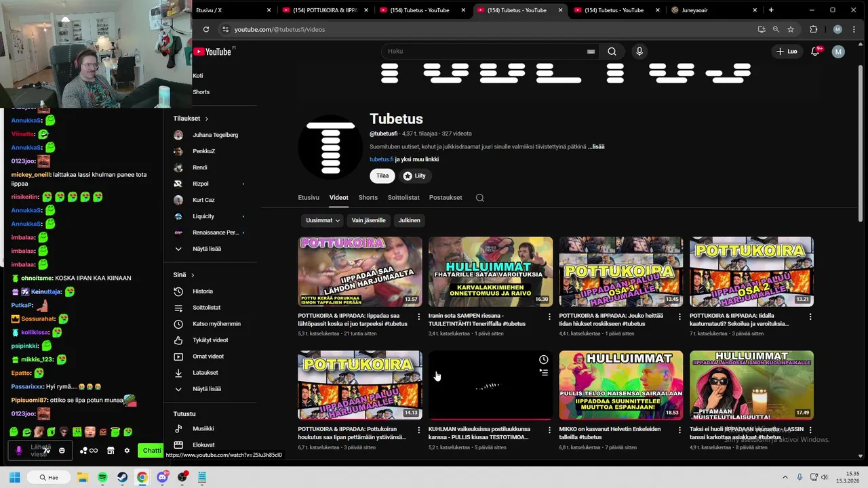Image resolution: width=868 pixels, height=488 pixels.
Task: Switch to the Etusivu / X browser tab
Action: click(231, 10)
